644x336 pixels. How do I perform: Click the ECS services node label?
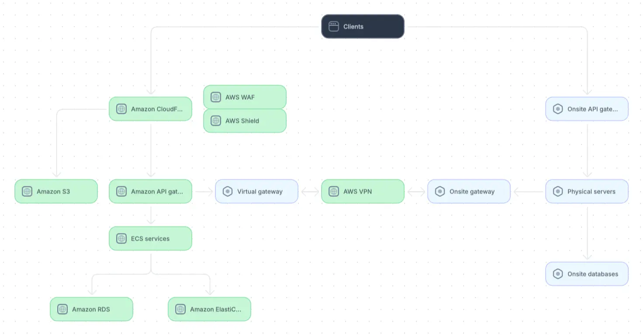click(150, 239)
